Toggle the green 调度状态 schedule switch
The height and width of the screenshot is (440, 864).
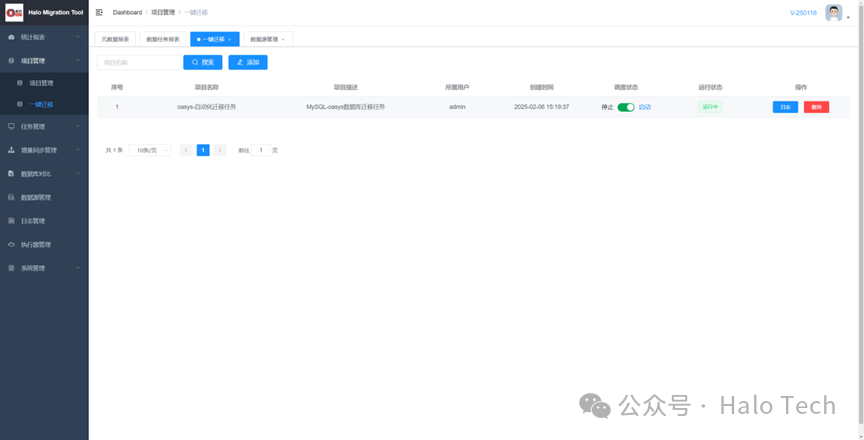coord(626,107)
